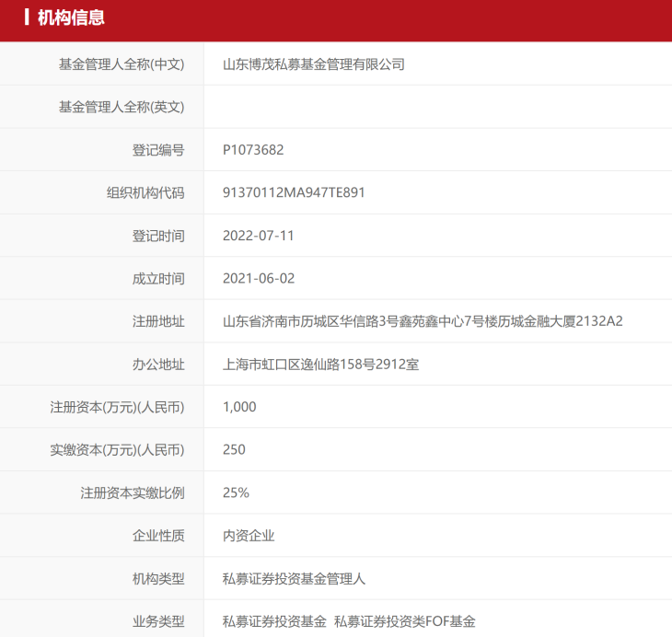Viewport: 672px width, 637px height.
Task: Select founding date 2021-06-02
Action: click(259, 279)
